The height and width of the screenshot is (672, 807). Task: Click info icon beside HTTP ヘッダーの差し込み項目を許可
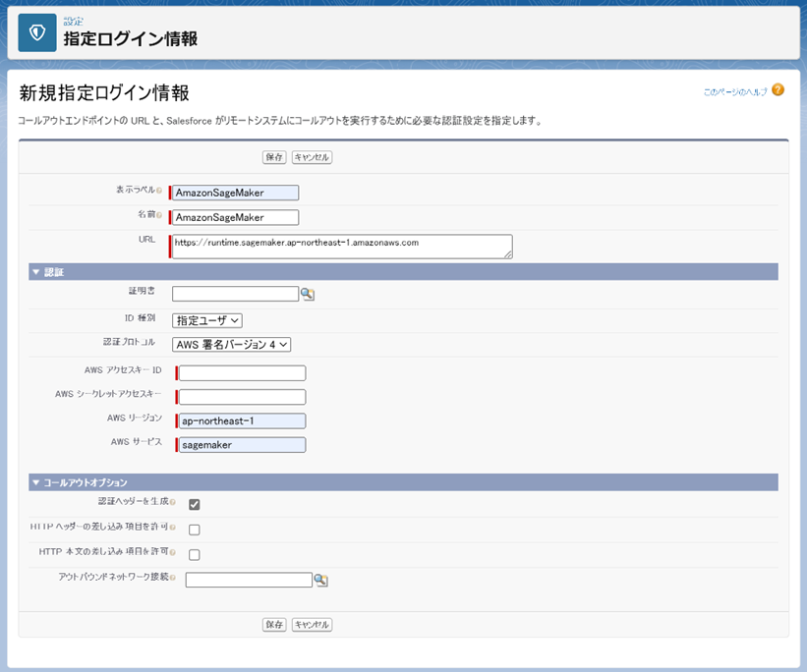click(x=172, y=528)
